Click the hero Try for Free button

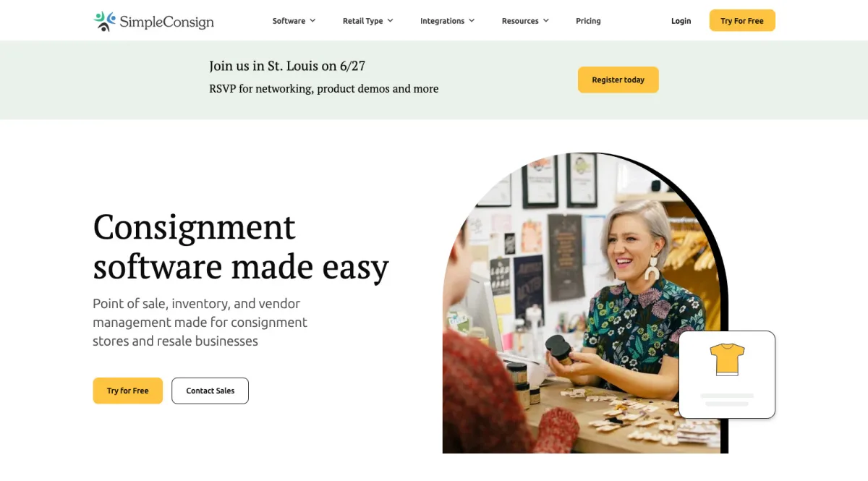coord(128,391)
